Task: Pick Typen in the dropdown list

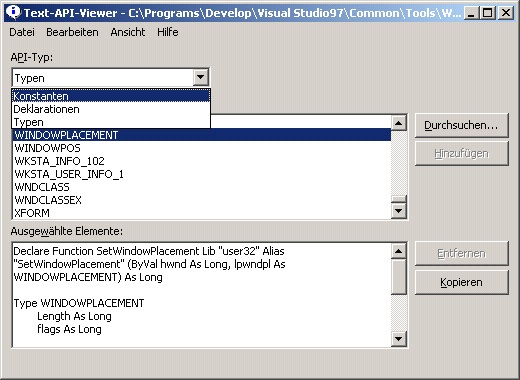Action: point(111,122)
